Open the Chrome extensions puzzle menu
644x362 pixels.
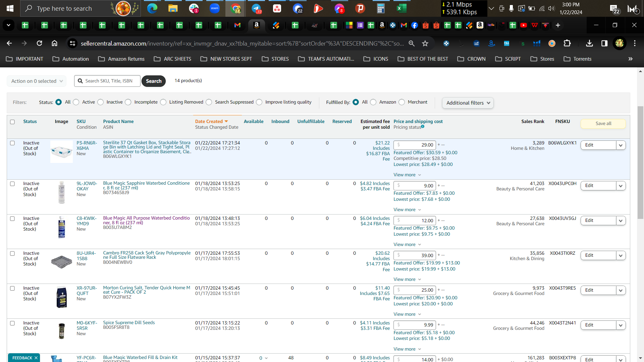tap(567, 43)
